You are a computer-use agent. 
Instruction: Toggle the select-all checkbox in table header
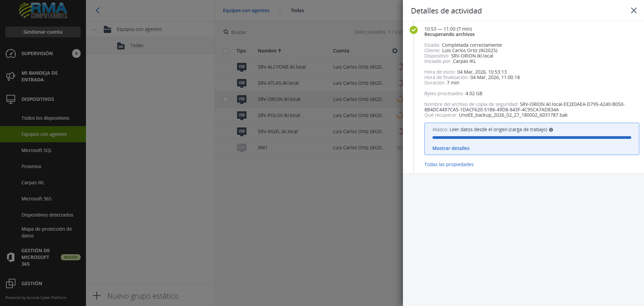226,51
